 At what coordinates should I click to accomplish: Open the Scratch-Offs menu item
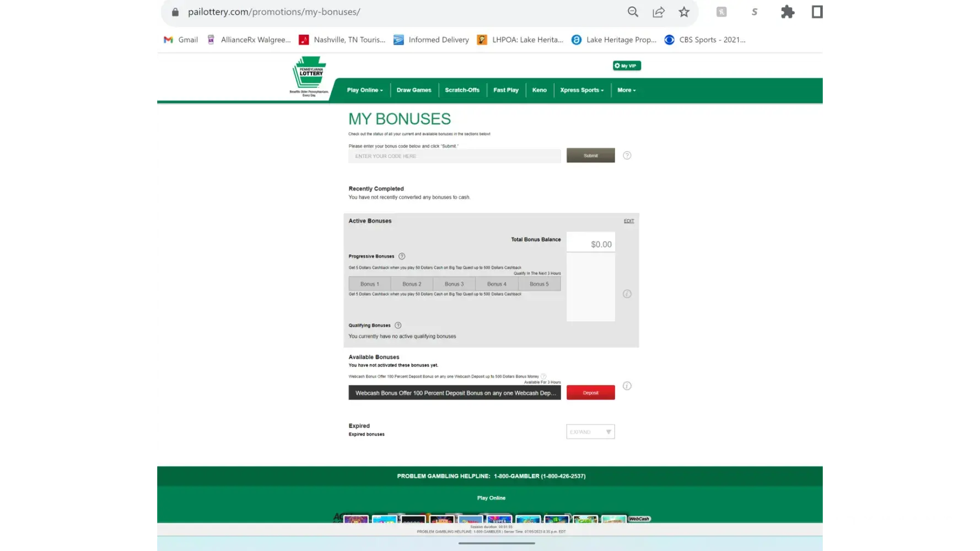(462, 90)
